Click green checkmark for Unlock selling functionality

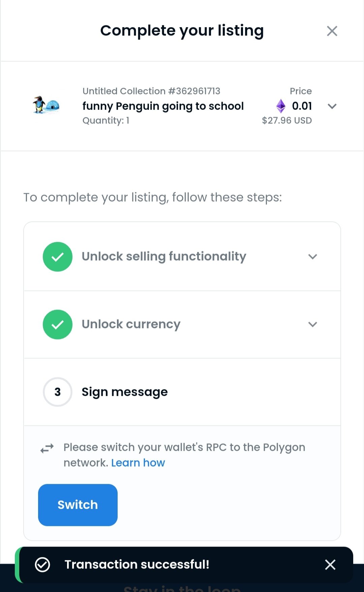[58, 257]
